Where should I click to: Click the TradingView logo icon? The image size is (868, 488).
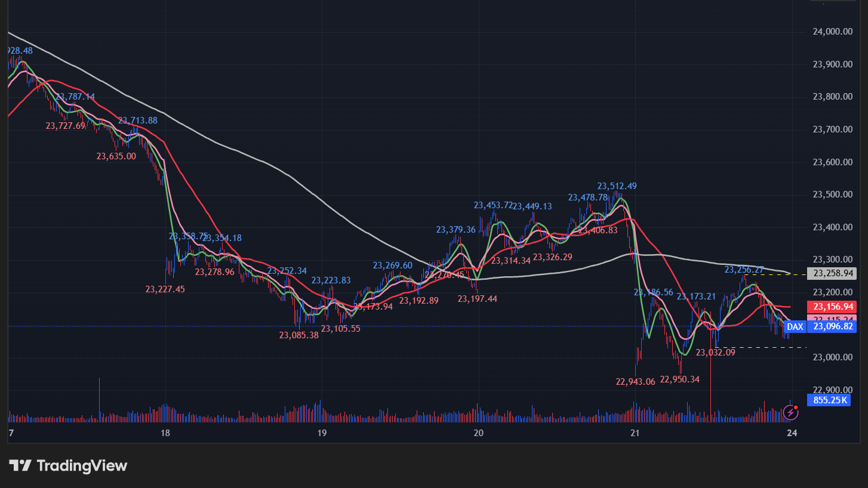pyautogui.click(x=20, y=465)
